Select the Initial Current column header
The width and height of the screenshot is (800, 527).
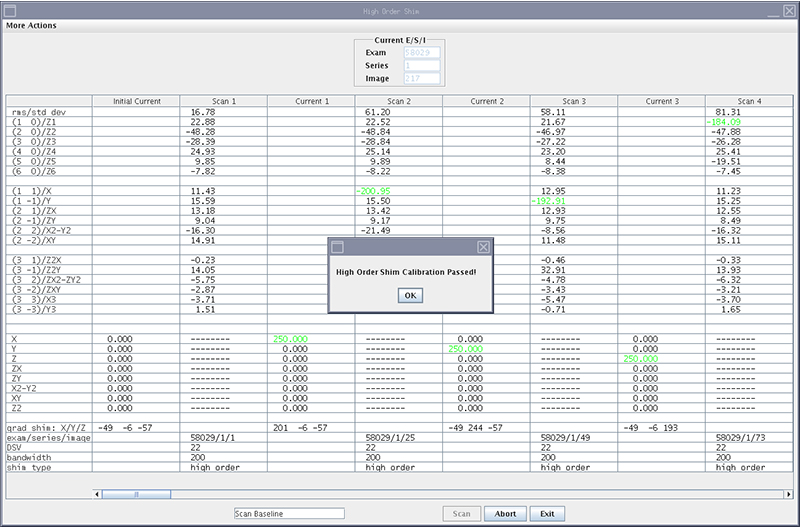click(135, 101)
